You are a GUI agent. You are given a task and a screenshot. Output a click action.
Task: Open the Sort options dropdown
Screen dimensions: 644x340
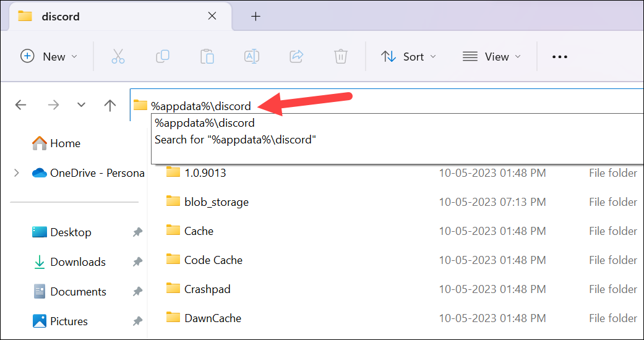(408, 56)
